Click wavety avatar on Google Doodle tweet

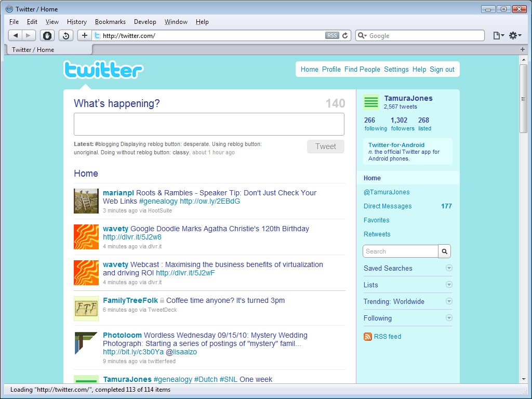tap(86, 237)
